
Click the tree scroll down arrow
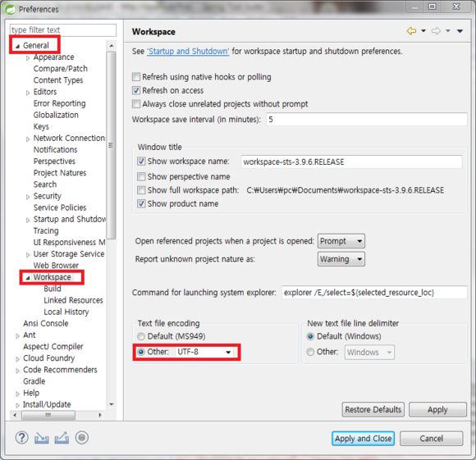click(x=112, y=404)
